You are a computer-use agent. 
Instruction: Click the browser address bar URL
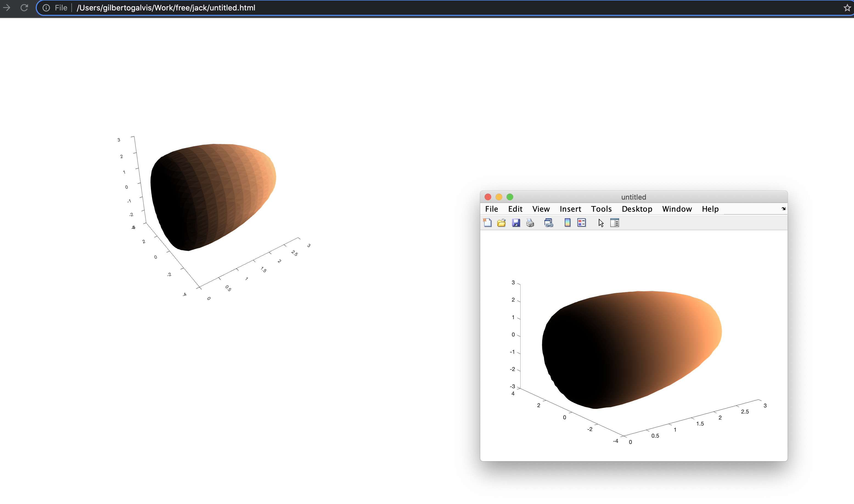click(x=166, y=8)
